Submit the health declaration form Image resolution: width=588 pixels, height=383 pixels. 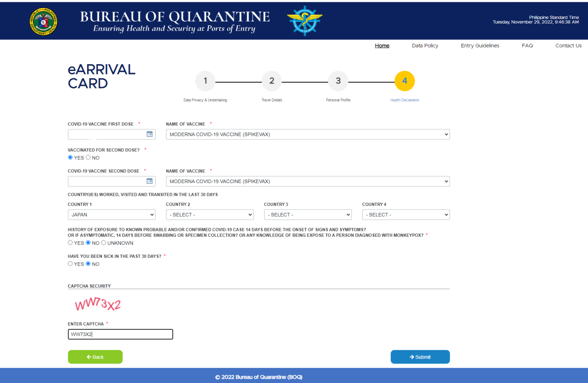(420, 357)
